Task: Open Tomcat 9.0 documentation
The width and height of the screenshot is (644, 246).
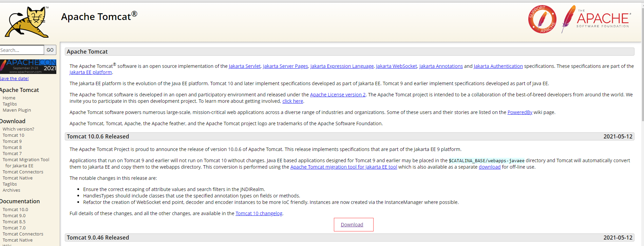Action: 14,215
